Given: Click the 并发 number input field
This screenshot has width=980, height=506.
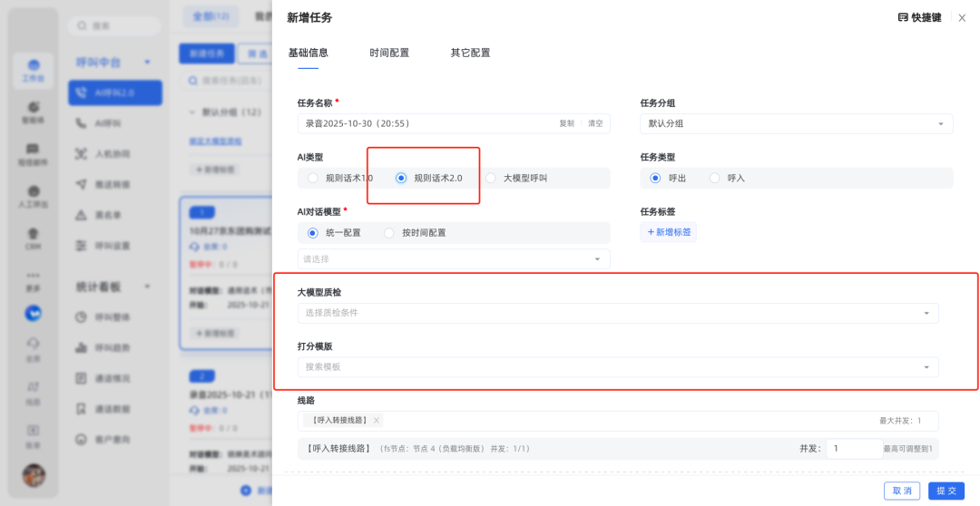Looking at the screenshot, I should coord(853,448).
